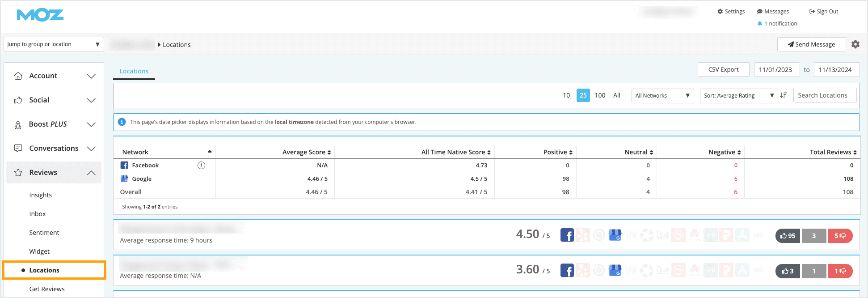Toggle the sort direction icon
Image resolution: width=868 pixels, height=298 pixels.
[x=784, y=95]
